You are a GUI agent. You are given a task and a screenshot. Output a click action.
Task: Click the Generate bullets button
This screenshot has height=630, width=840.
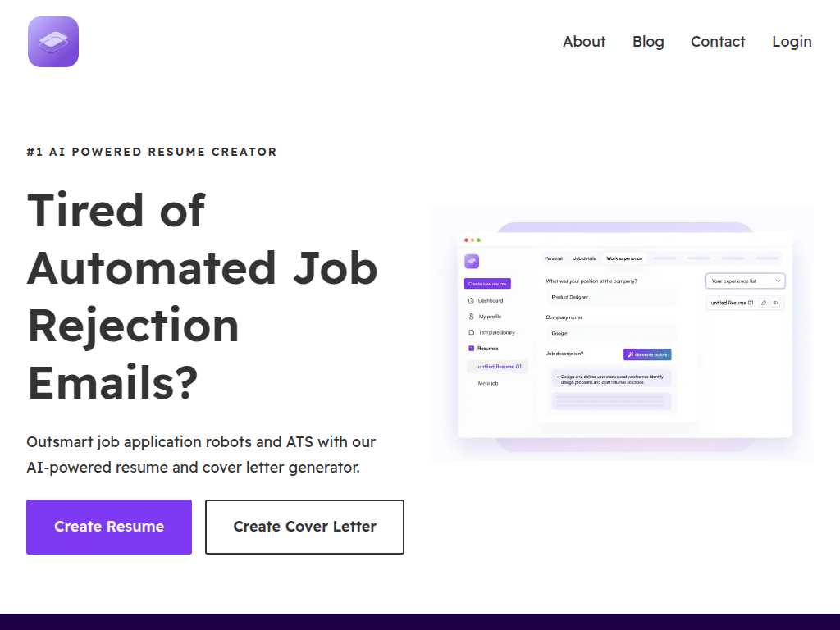coord(647,354)
